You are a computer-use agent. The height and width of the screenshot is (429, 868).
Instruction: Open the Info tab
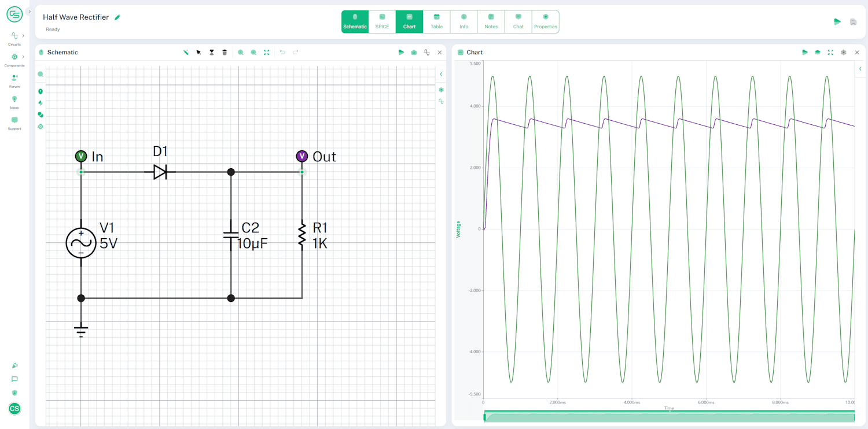[x=464, y=21]
